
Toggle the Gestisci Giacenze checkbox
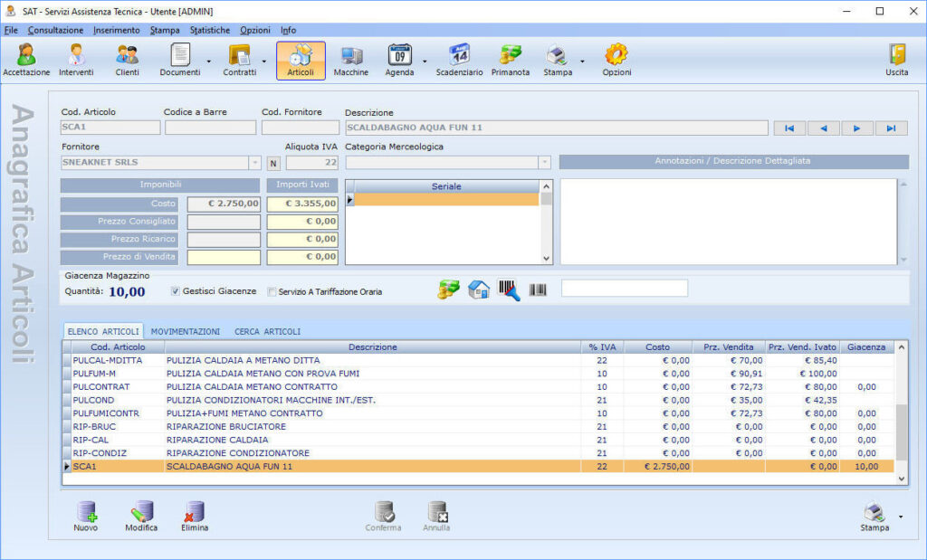point(175,291)
